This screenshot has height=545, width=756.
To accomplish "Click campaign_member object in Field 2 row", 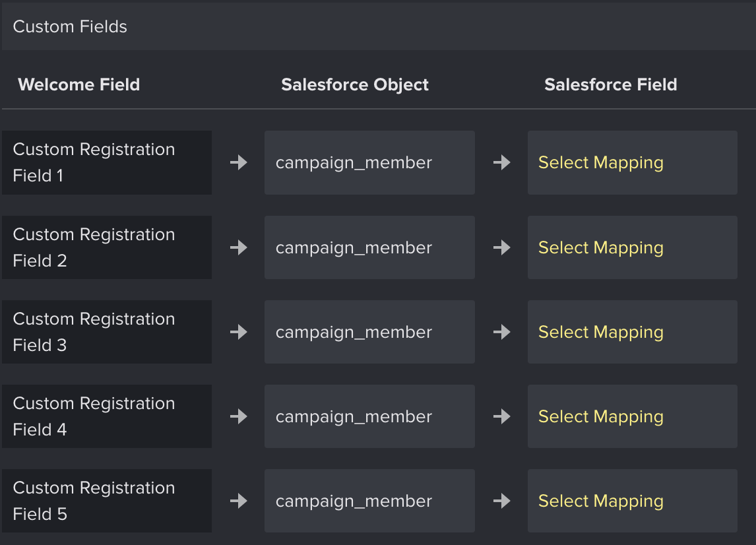I will (369, 247).
